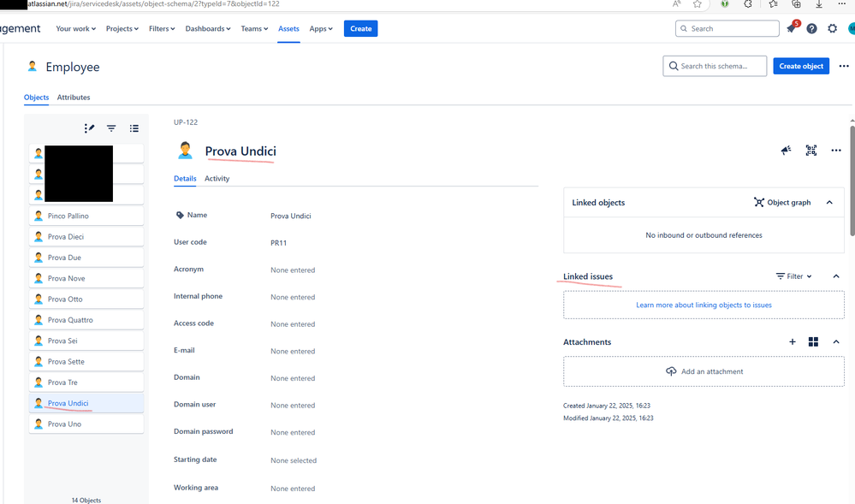This screenshot has width=855, height=504.
Task: Open the Filter dropdown in Linked issues
Action: (x=793, y=276)
